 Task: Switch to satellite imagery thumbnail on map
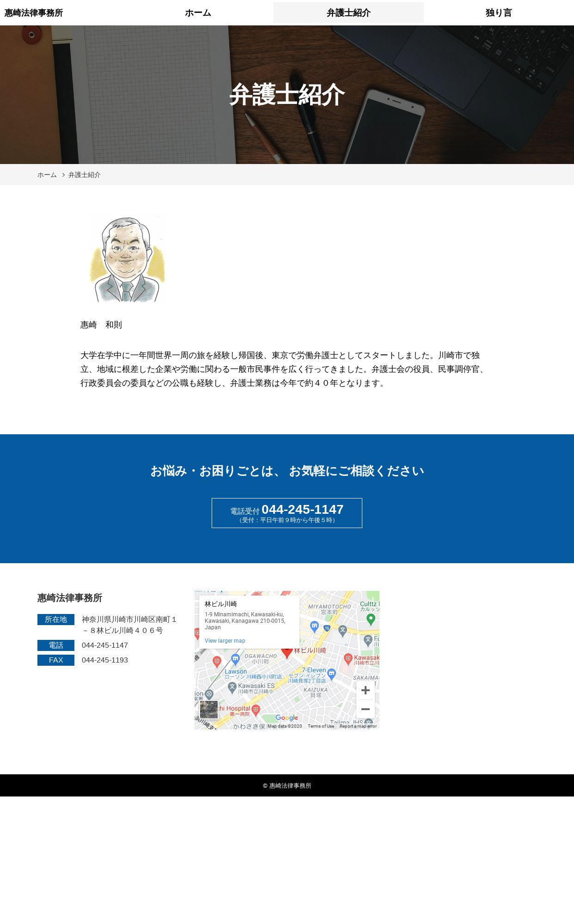[x=209, y=710]
